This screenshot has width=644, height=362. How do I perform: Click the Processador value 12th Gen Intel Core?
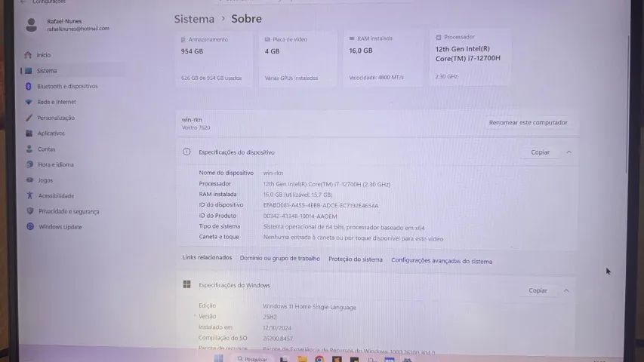[x=326, y=184]
